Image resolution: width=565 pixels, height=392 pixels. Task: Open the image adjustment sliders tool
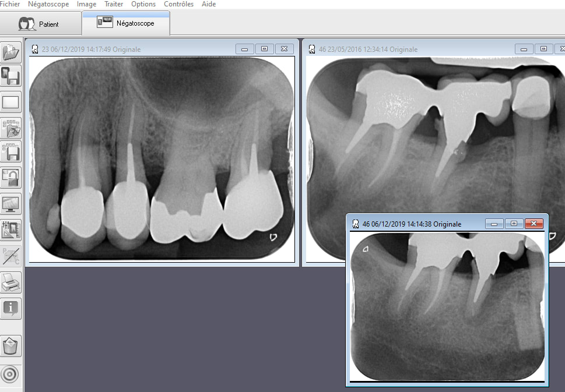pyautogui.click(x=11, y=229)
